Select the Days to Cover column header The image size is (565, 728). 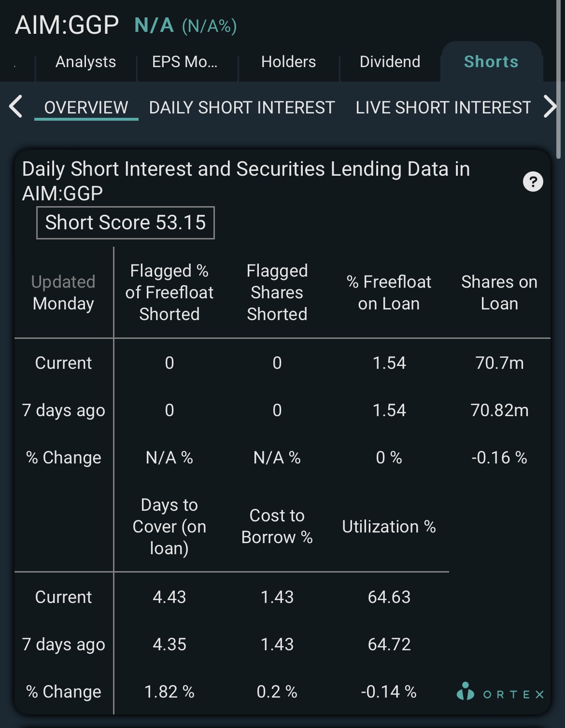(x=169, y=526)
